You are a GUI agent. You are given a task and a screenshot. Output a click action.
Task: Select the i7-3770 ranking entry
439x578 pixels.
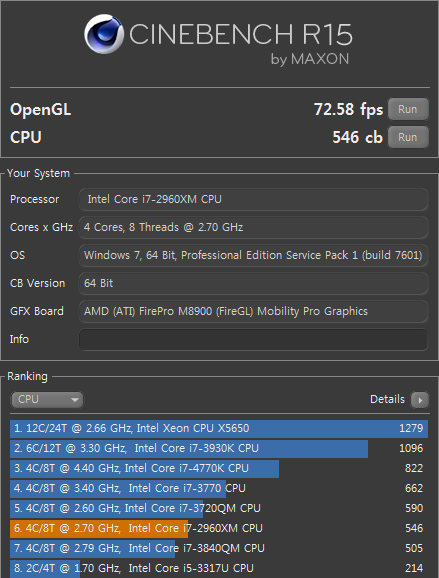pos(219,488)
